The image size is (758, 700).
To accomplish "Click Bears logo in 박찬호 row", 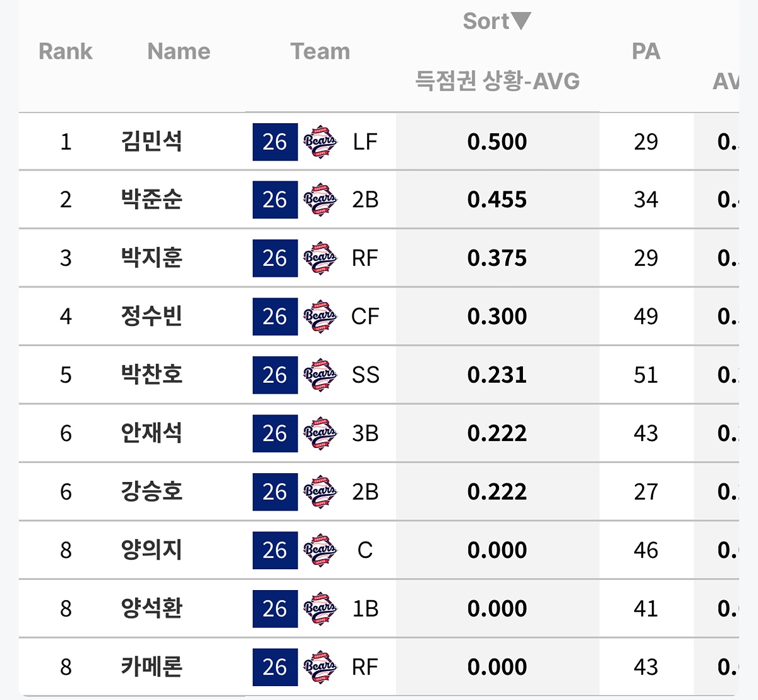I will pyautogui.click(x=320, y=375).
